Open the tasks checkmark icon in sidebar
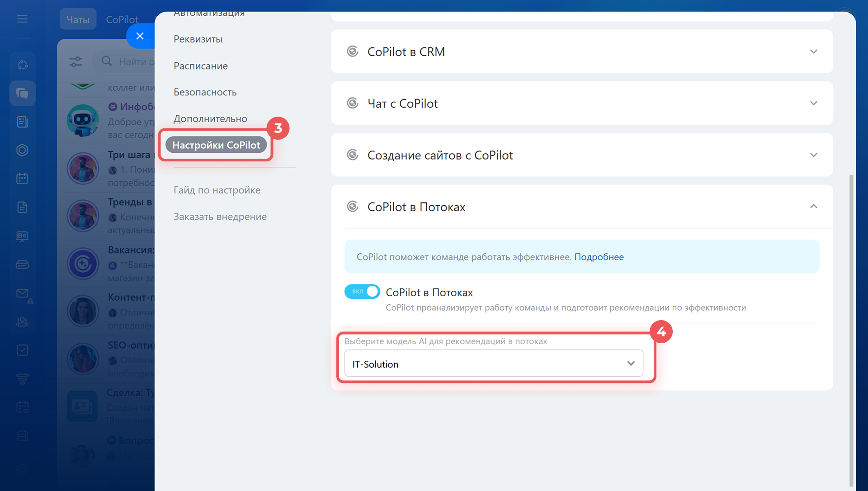Screen dimensions: 868x491 [x=22, y=350]
